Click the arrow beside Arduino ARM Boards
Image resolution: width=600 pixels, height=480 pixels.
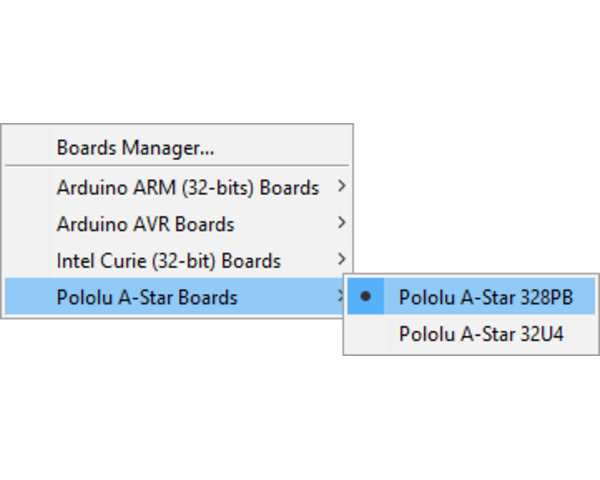pos(341,186)
